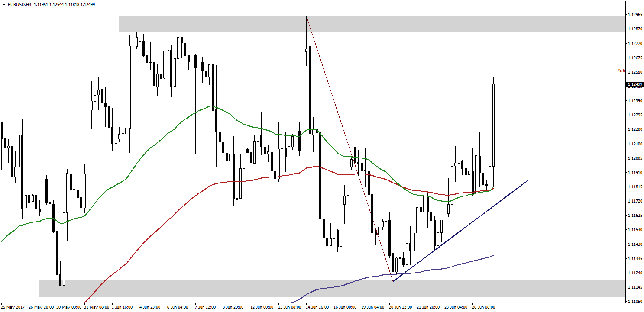
Task: Click the EURUSD,H4 symbol title text
Action: (19, 5)
